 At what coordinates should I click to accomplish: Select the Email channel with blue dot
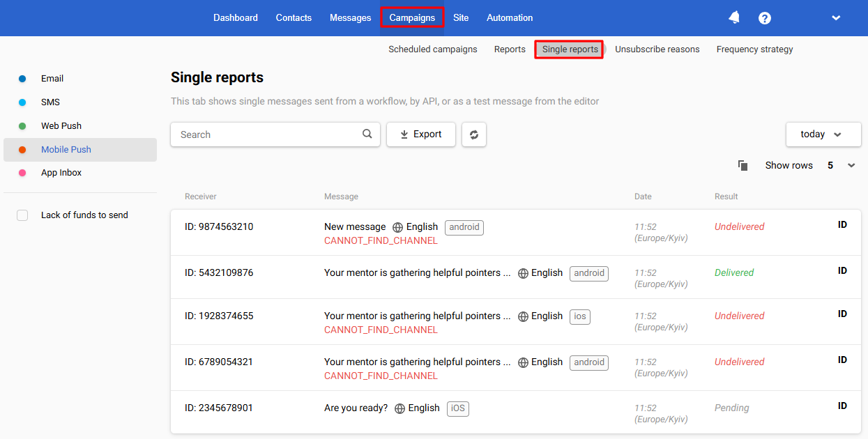pos(52,79)
